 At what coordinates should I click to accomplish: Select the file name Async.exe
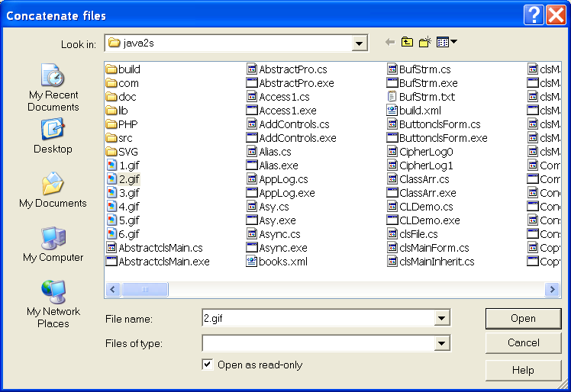tap(283, 248)
